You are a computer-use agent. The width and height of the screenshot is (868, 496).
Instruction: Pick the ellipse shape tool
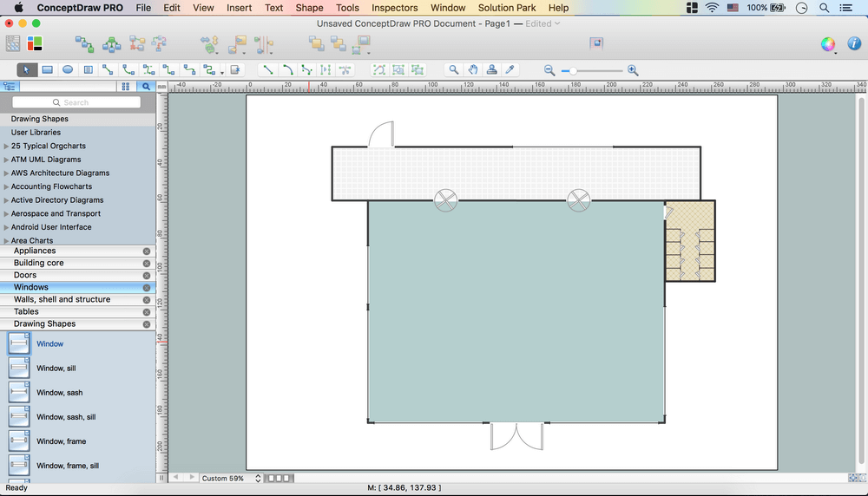(68, 70)
